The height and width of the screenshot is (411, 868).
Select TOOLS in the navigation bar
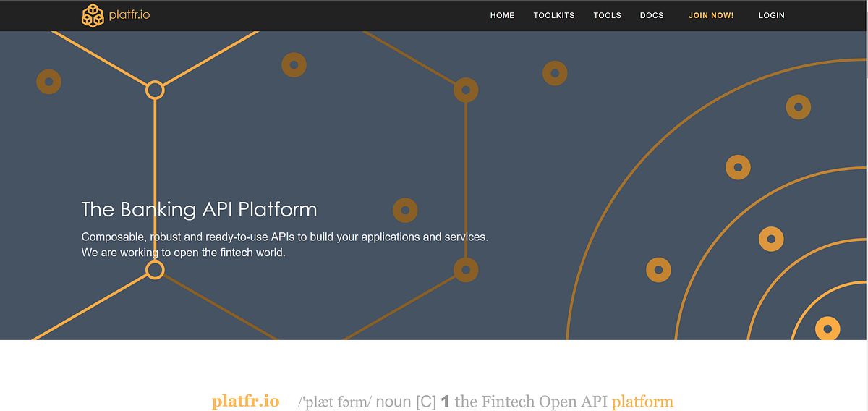[607, 15]
